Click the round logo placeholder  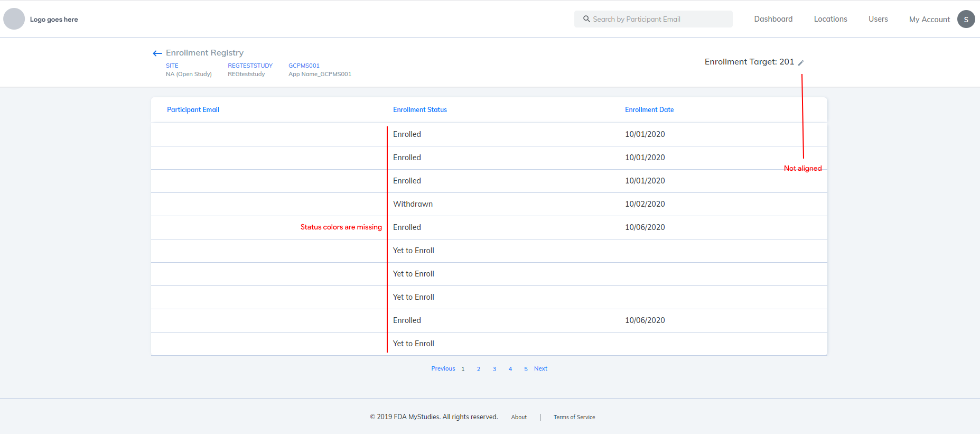tap(14, 19)
